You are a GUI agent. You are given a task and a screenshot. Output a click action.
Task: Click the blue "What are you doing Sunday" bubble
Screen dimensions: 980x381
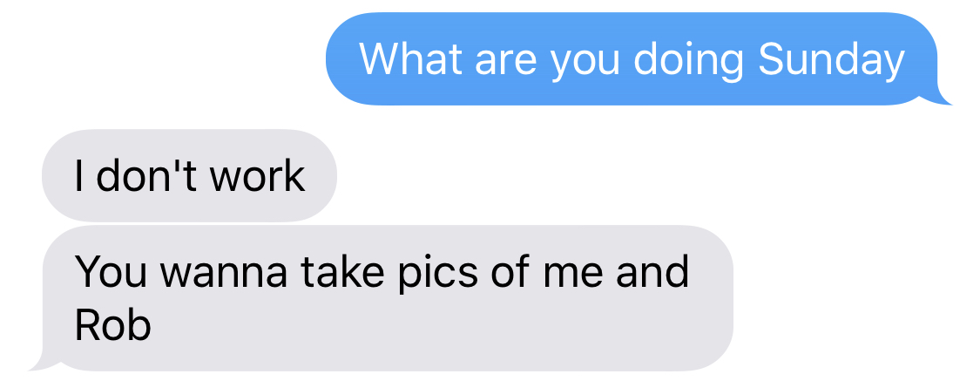[632, 58]
